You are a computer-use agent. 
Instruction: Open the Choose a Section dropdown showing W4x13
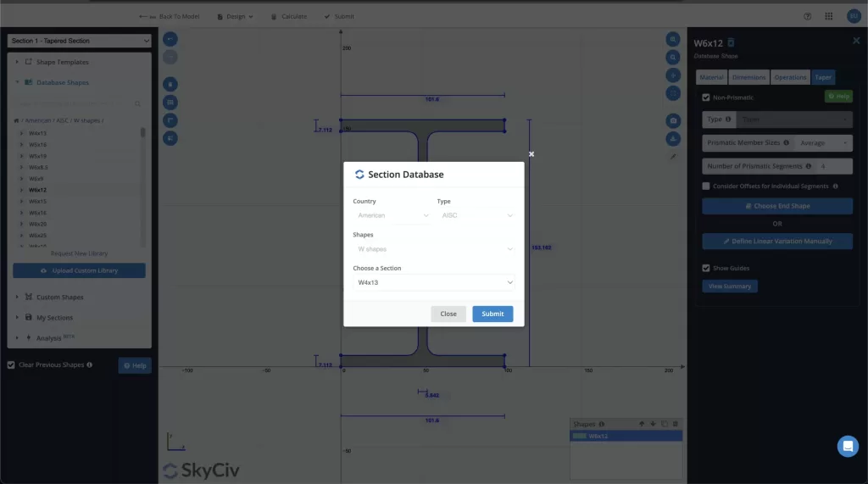(x=434, y=282)
